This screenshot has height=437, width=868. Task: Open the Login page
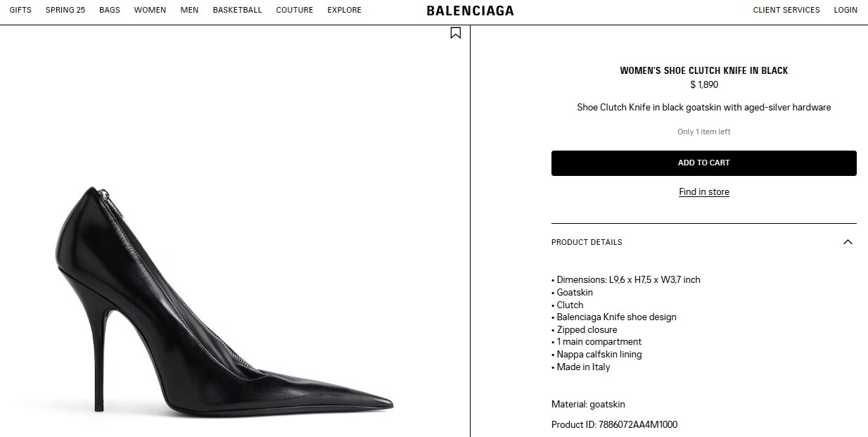click(x=845, y=10)
